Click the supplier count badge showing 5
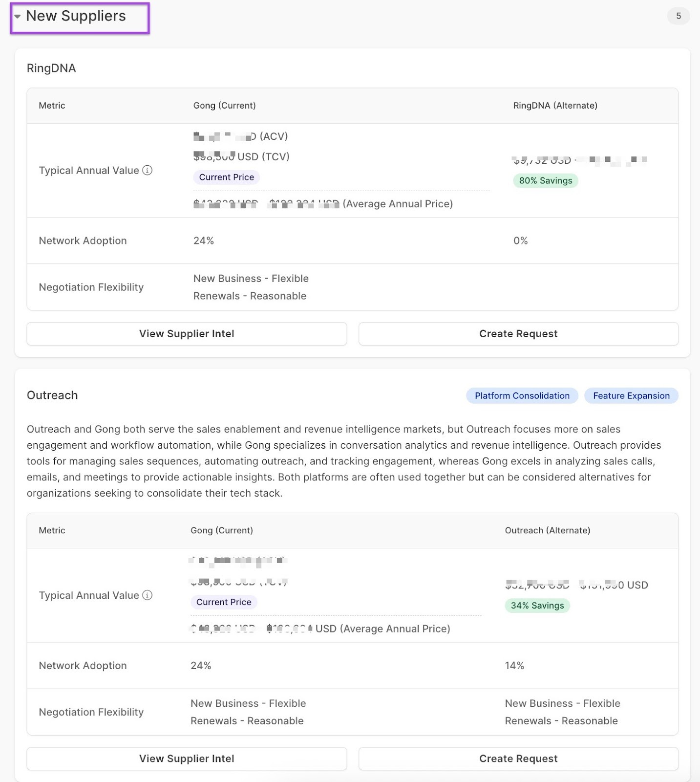The image size is (700, 782). [678, 16]
